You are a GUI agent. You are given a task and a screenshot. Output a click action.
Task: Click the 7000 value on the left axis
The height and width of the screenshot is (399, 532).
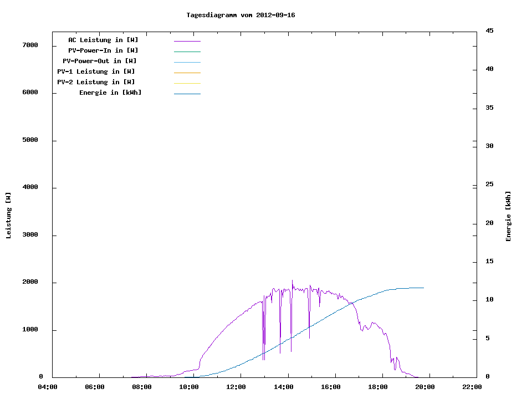29,45
